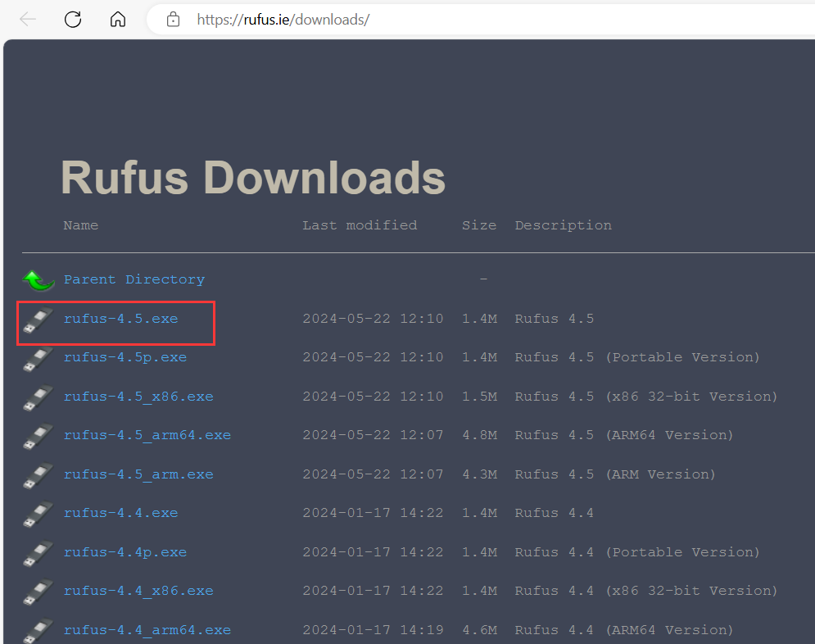Click the 1.4M size of rufus-4.5.exe
Screen dimensions: 815x644
(x=479, y=319)
